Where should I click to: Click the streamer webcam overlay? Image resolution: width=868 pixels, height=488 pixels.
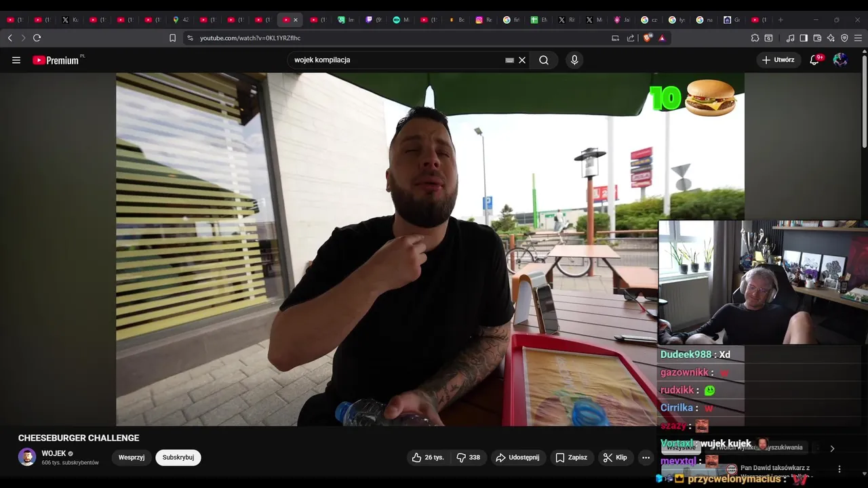(x=763, y=283)
